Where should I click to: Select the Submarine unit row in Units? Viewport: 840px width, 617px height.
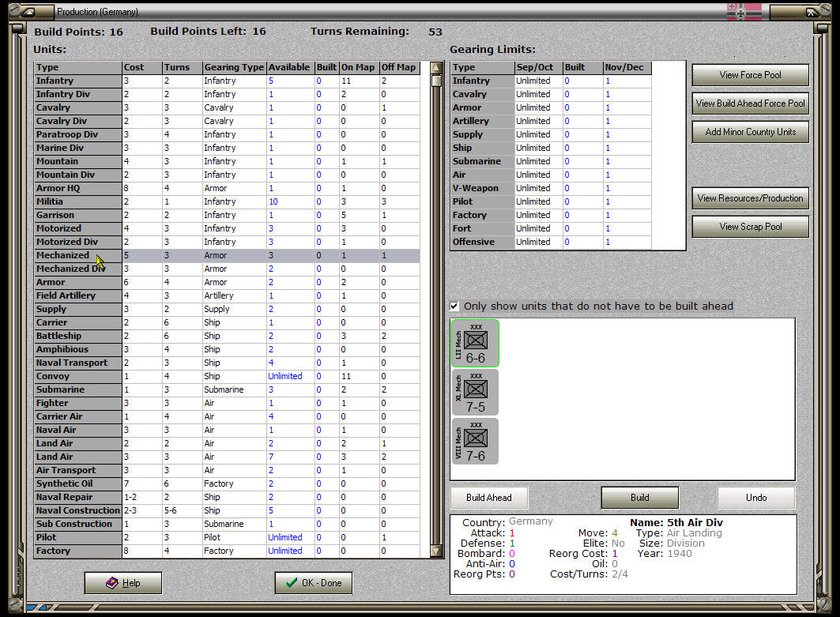(227, 389)
